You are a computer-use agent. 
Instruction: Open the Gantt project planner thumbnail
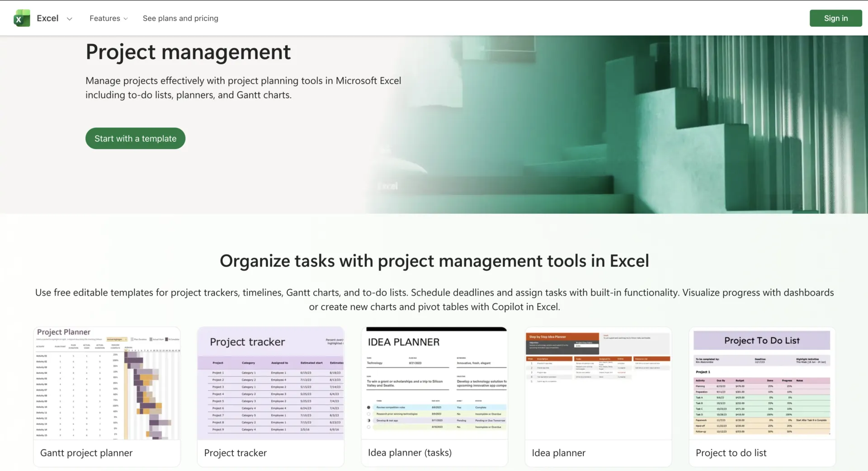107,383
